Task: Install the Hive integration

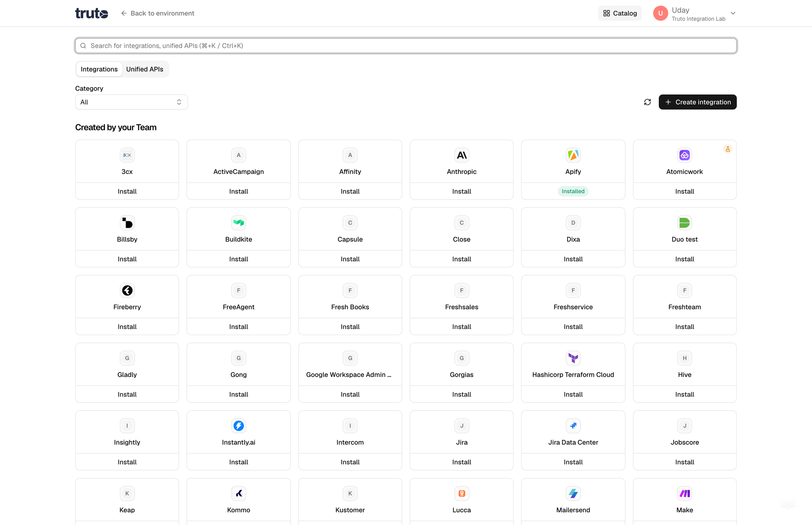Action: tap(684, 394)
